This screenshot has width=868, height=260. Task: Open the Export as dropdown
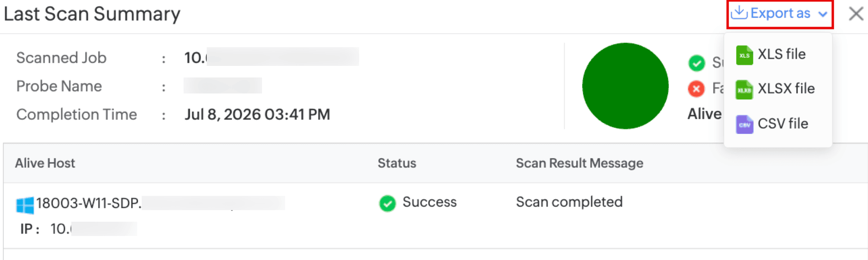780,14
